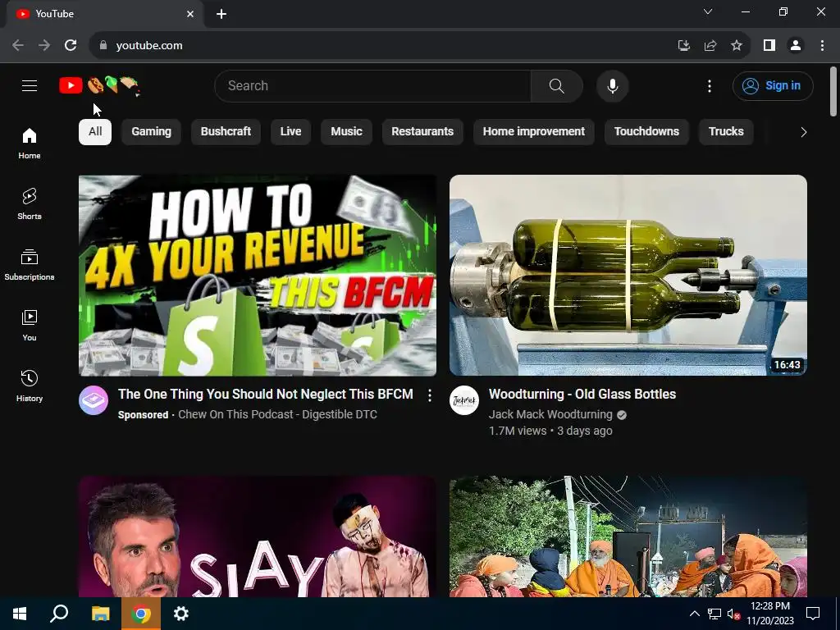Image resolution: width=840 pixels, height=630 pixels.
Task: Open the tab search dropdown arrow
Action: click(x=708, y=11)
